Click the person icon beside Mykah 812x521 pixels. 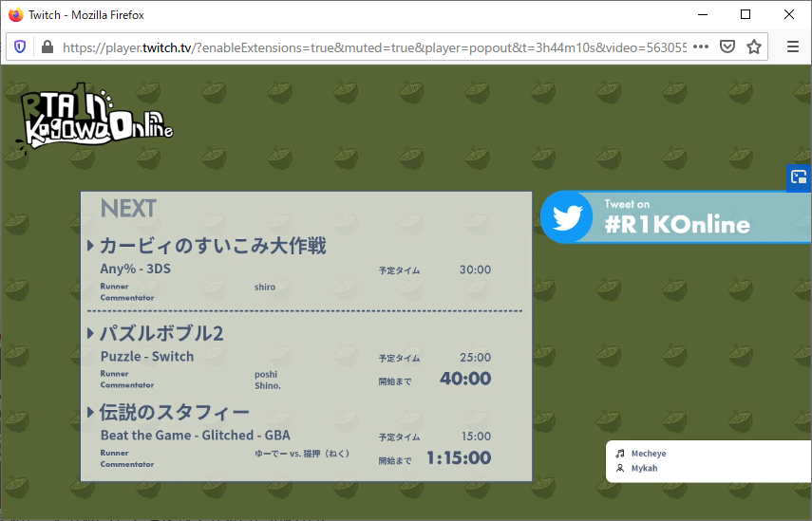pos(620,468)
